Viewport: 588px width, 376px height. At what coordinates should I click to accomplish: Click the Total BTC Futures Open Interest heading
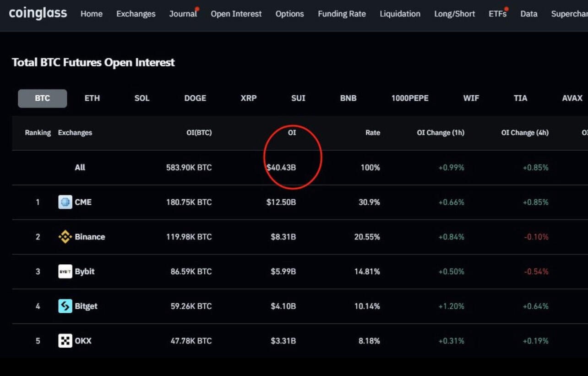93,62
